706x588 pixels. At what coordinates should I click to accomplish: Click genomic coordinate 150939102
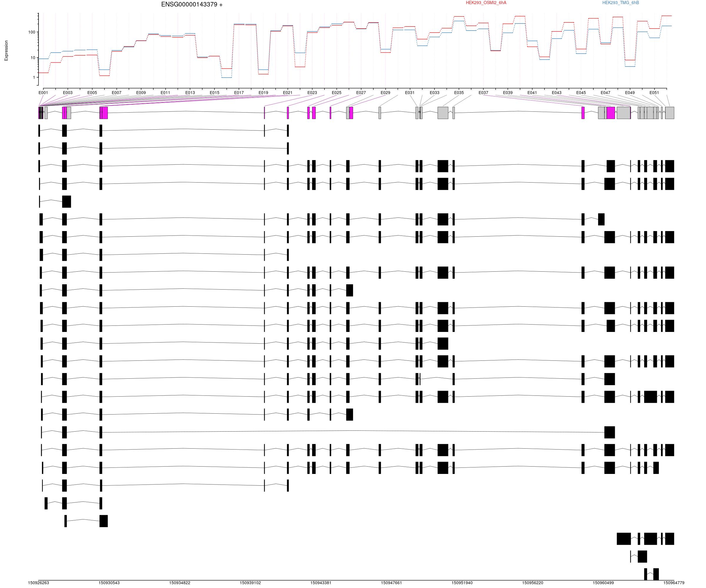click(250, 583)
